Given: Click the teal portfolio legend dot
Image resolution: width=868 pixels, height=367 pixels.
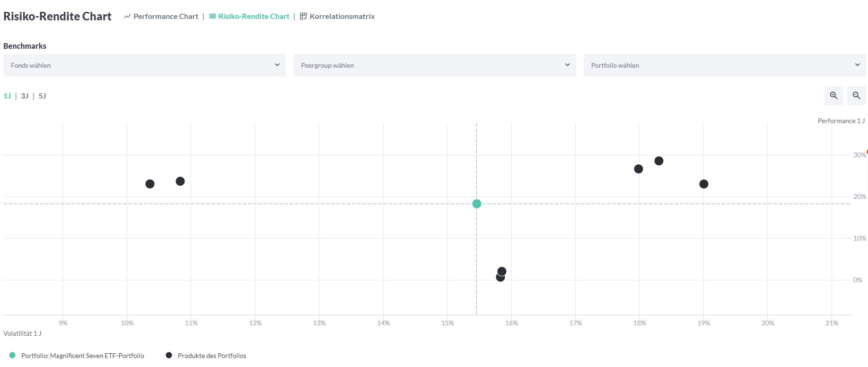Looking at the screenshot, I should click(12, 355).
